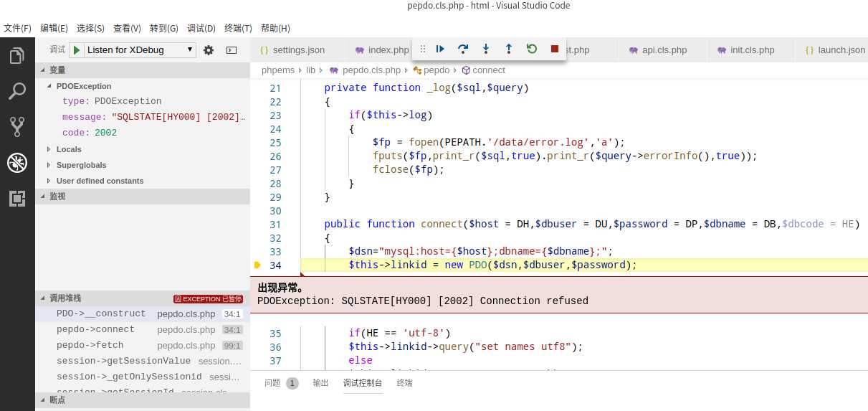Click the current-line arrow at line 34
868x411 pixels.
coord(257,265)
